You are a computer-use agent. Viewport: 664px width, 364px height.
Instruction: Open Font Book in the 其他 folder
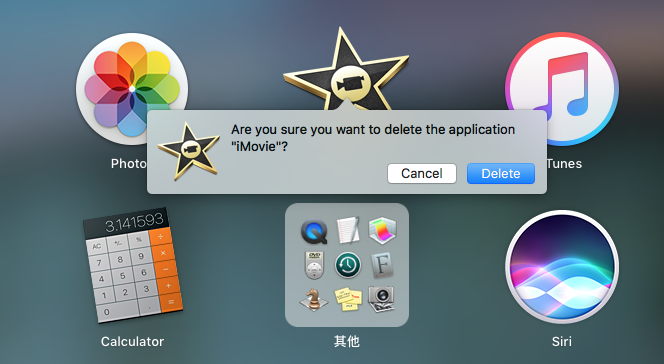click(382, 265)
